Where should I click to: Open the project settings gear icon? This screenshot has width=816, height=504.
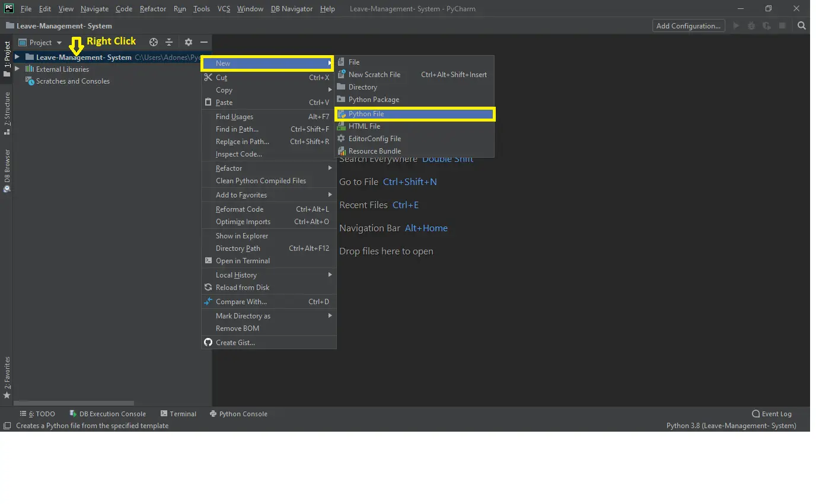(188, 42)
